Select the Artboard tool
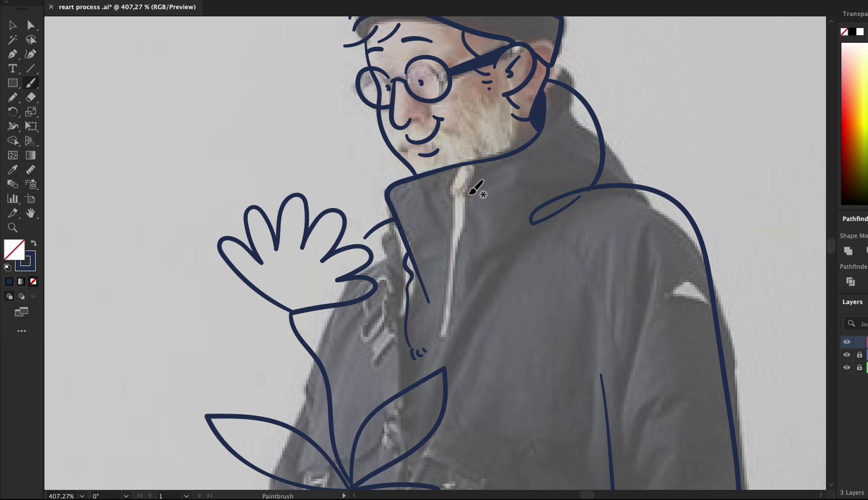 pos(31,199)
